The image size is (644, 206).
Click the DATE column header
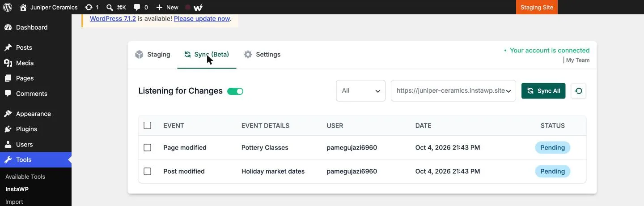[424, 125]
